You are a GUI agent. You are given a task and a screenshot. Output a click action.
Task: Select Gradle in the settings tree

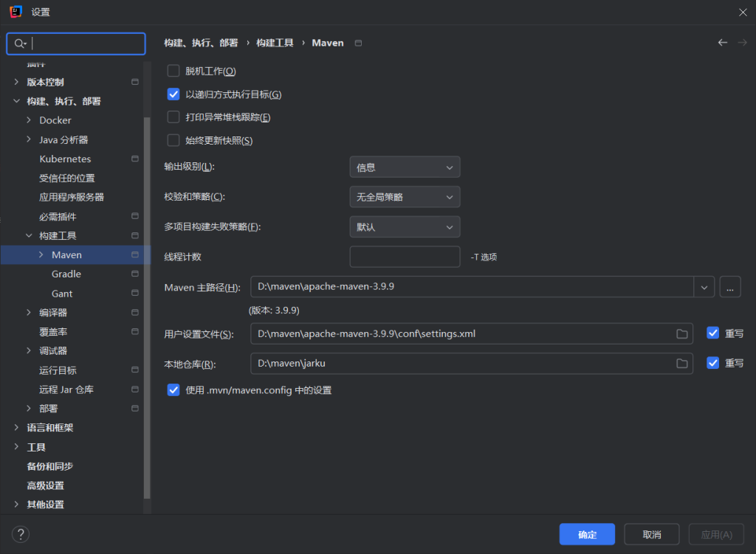66,274
